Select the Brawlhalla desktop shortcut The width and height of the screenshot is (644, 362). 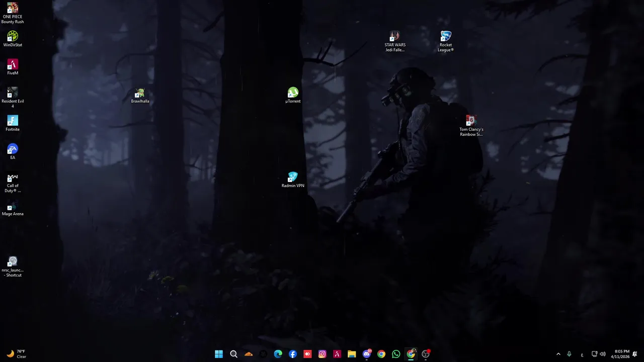[140, 96]
